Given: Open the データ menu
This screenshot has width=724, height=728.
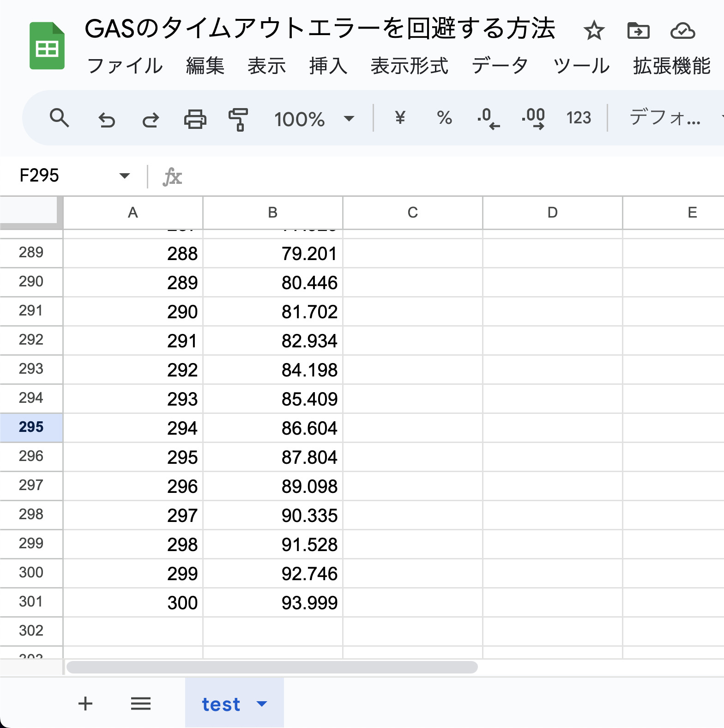Looking at the screenshot, I should (x=500, y=66).
